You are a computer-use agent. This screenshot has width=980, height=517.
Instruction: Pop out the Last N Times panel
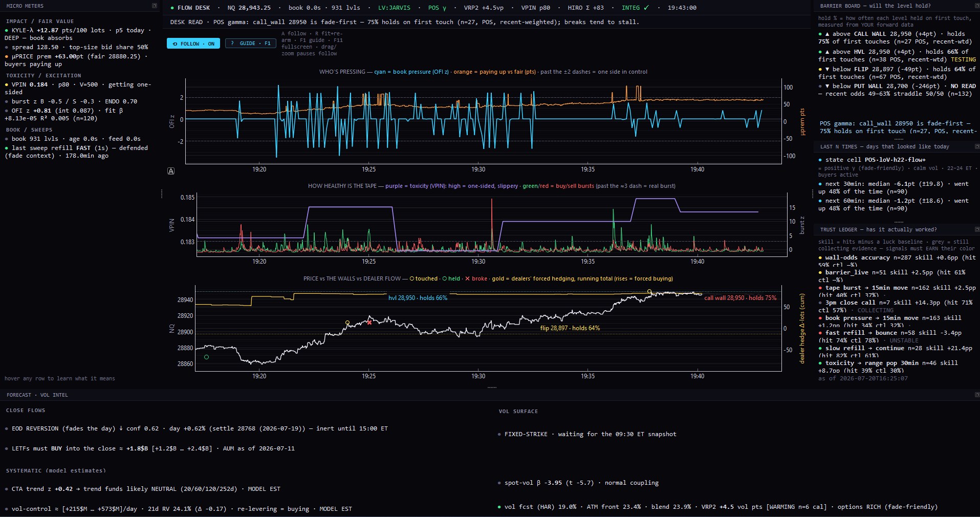pyautogui.click(x=977, y=146)
